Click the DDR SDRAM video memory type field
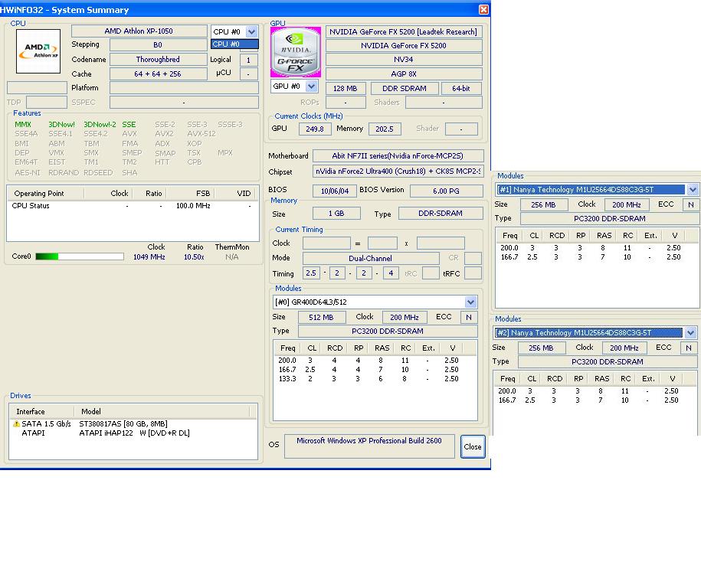 tap(405, 89)
